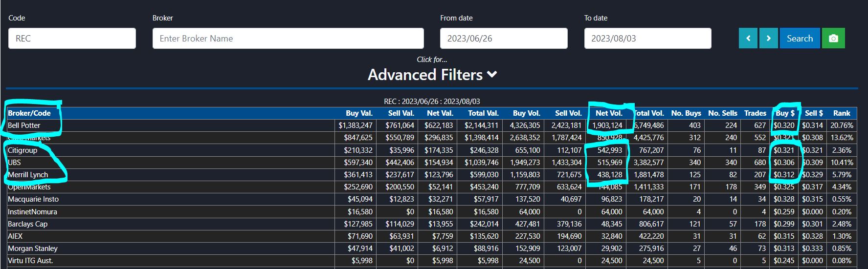868x269 pixels.
Task: Click Merrill Lynch net volume 438,128
Action: coord(610,175)
